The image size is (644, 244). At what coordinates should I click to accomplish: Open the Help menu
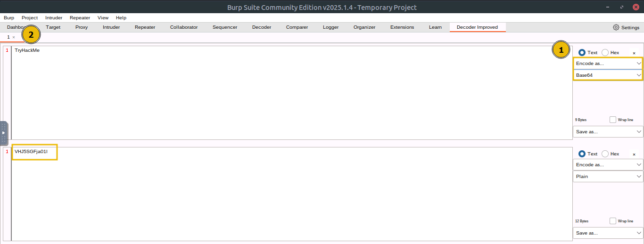pos(121,17)
